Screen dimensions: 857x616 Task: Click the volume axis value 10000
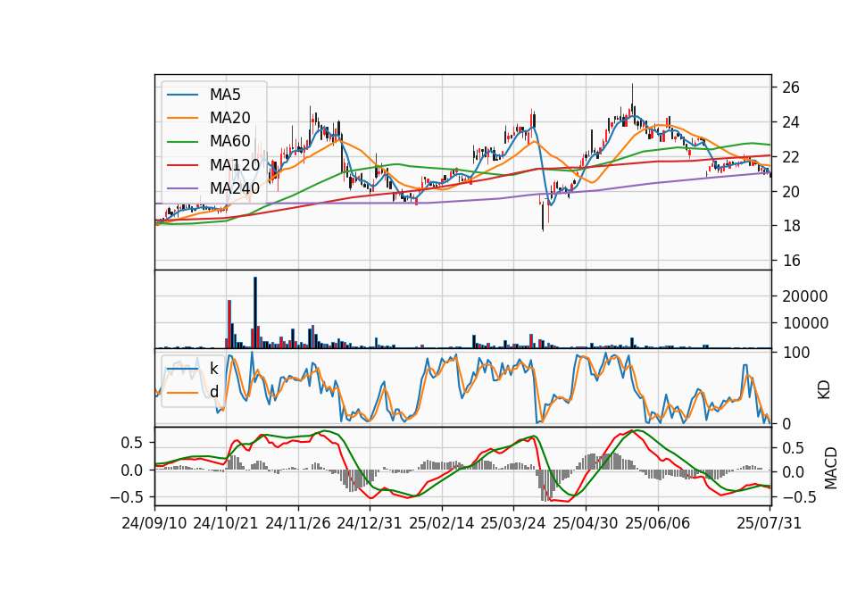(805, 323)
